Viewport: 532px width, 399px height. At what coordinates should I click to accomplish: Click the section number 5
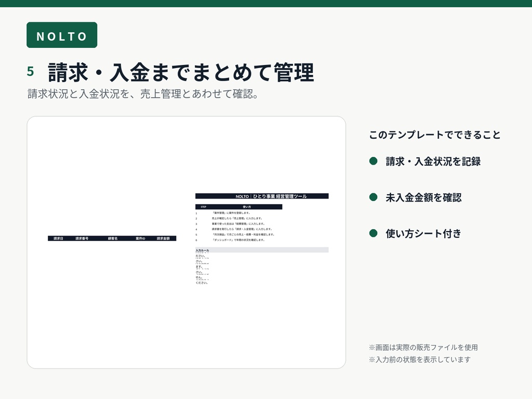pos(30,72)
